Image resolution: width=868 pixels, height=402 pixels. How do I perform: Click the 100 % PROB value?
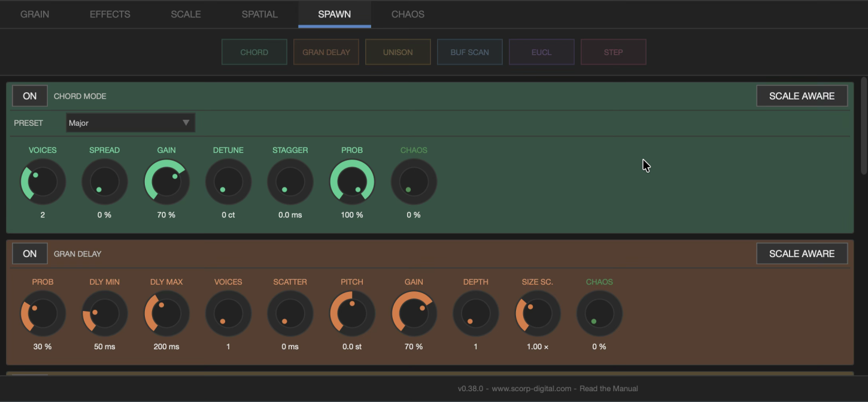click(x=352, y=214)
